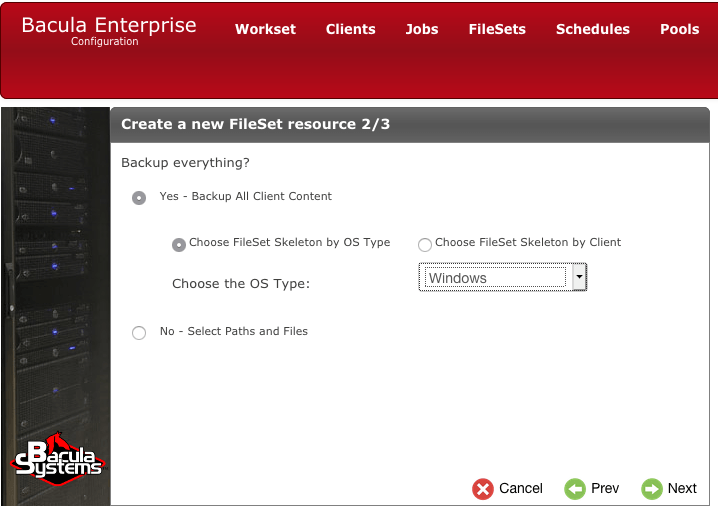Choose FileSet Skeleton by Client option

coord(425,244)
